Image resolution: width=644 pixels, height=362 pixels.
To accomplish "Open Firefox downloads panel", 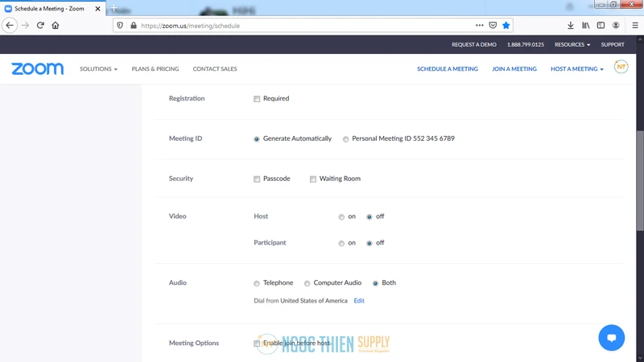I will [570, 26].
